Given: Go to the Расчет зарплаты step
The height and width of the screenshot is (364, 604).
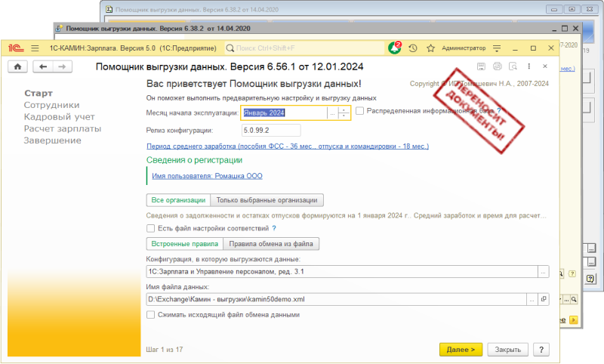Looking at the screenshot, I should point(63,128).
